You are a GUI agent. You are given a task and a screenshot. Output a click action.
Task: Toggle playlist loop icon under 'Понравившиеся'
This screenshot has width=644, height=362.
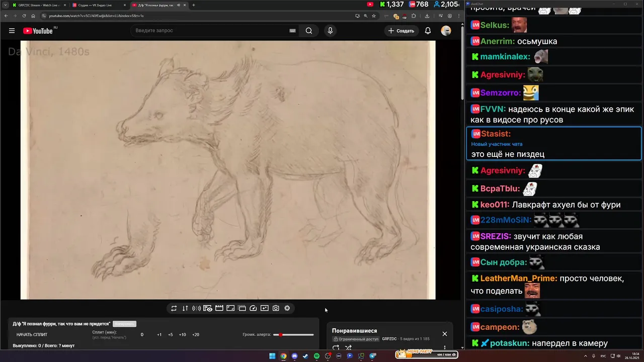pyautogui.click(x=336, y=347)
